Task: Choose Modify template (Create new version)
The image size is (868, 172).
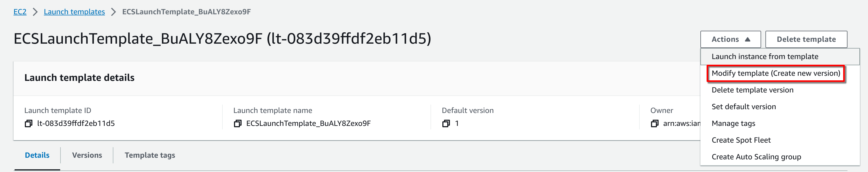Action: point(776,73)
